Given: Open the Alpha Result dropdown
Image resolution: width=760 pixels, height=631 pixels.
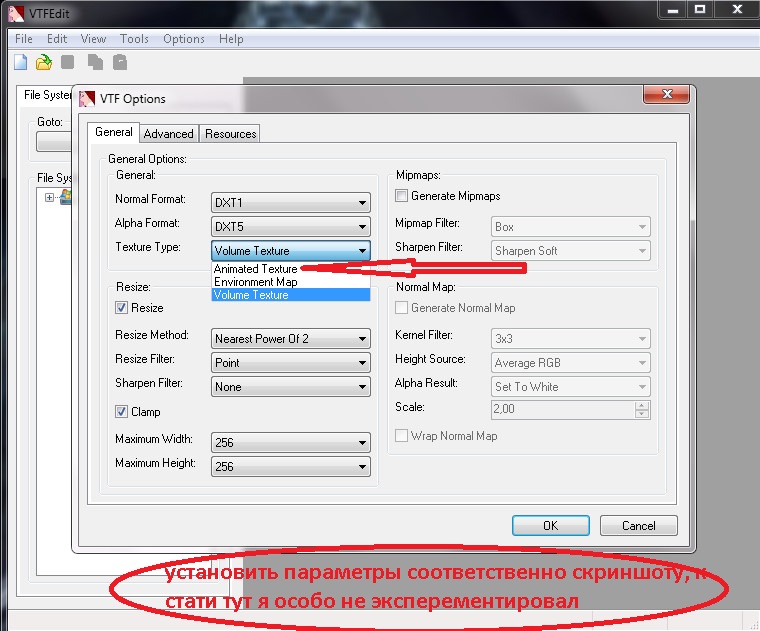Looking at the screenshot, I should tap(570, 387).
